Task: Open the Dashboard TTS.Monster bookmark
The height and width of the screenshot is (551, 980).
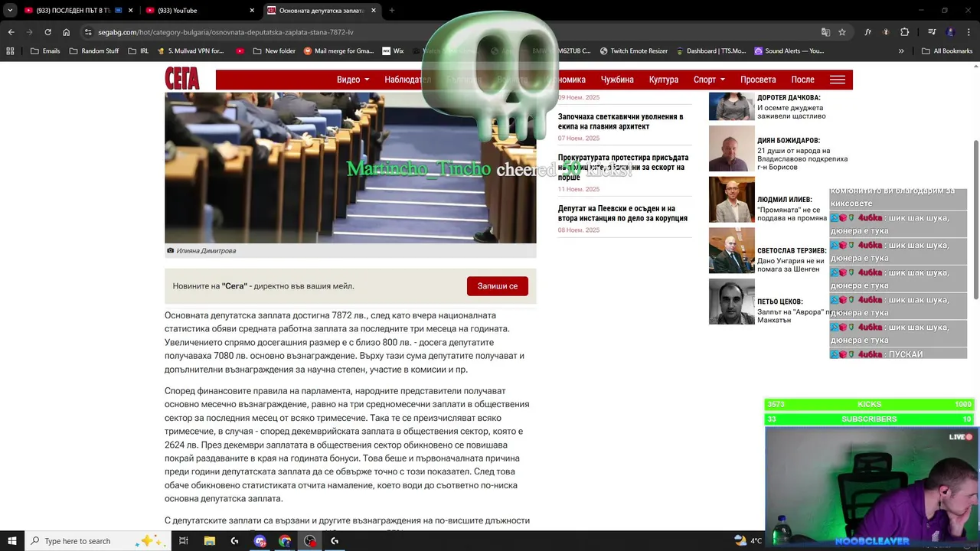Action: click(711, 51)
